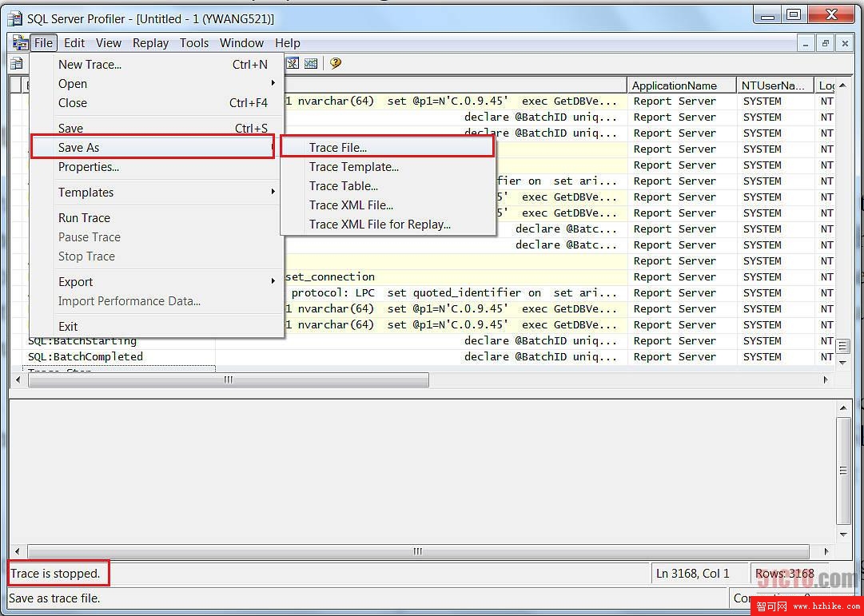This screenshot has height=616, width=864.
Task: Open the Performance Monitor toolbar icon
Action: pyautogui.click(x=311, y=63)
